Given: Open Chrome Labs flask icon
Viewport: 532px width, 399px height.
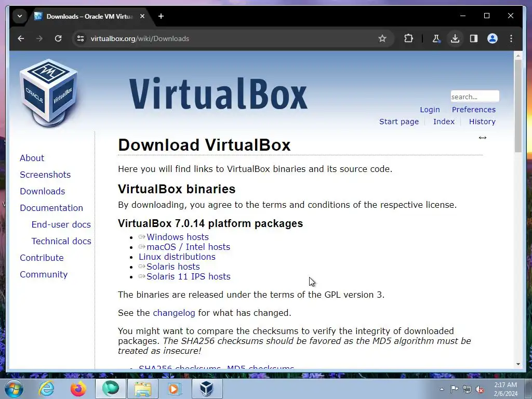Looking at the screenshot, I should [436, 38].
